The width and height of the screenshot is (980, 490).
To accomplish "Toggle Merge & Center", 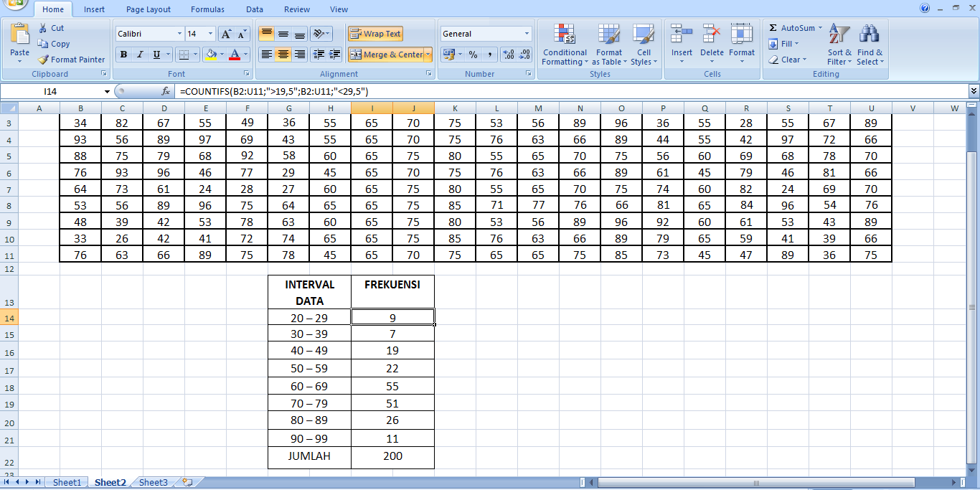I will 386,54.
